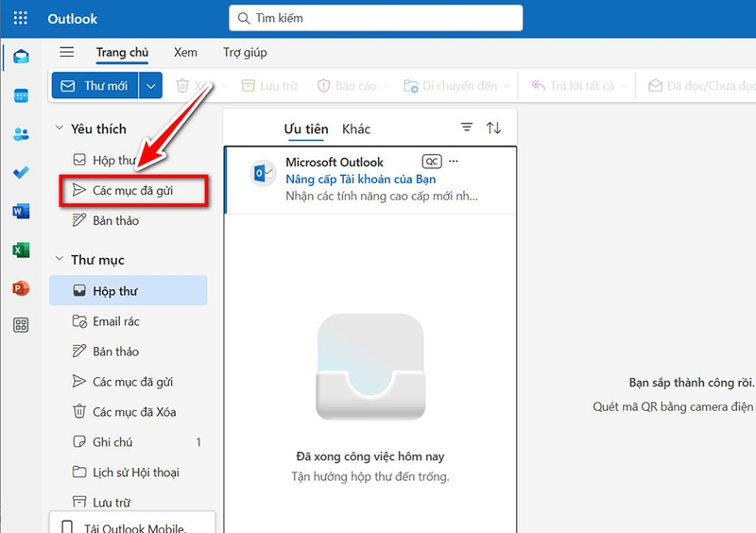Collapse the Thư mục section
Viewport: 756px width, 533px height.
coord(60,259)
